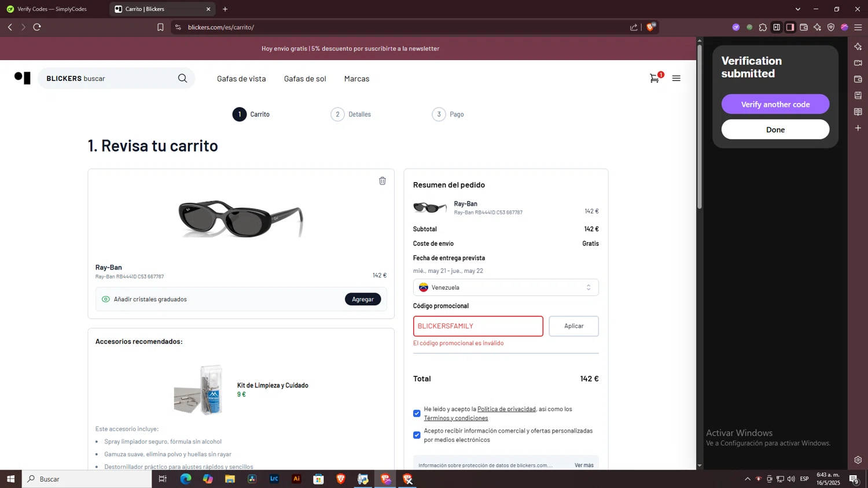
Task: Open bookmarks panel in sidebar
Action: coord(858,95)
